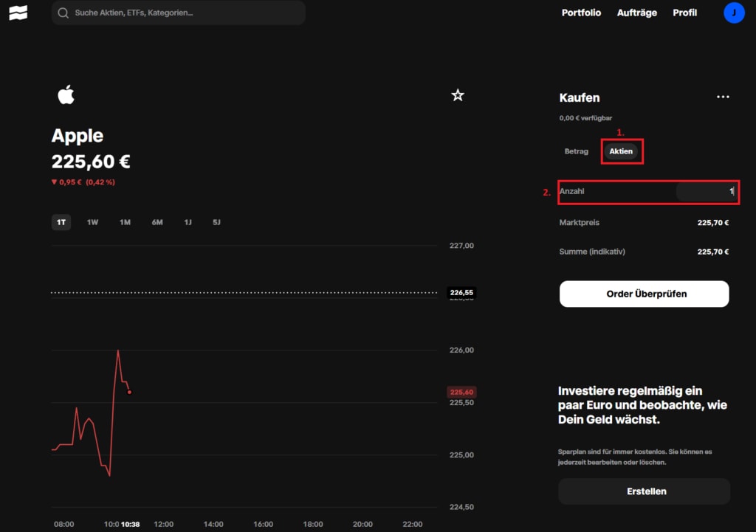The image size is (756, 532).
Task: Click the Apple company logo
Action: coord(66,94)
